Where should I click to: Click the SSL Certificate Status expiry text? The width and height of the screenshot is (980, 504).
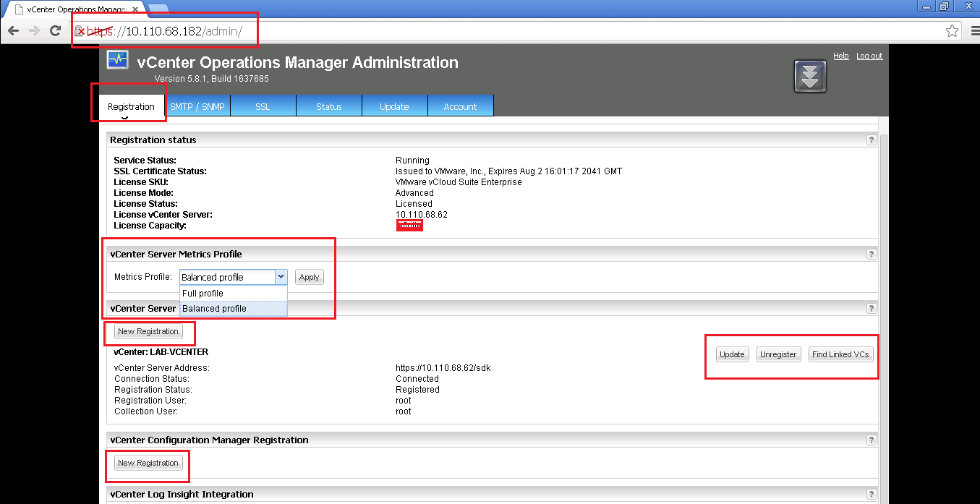click(x=508, y=171)
